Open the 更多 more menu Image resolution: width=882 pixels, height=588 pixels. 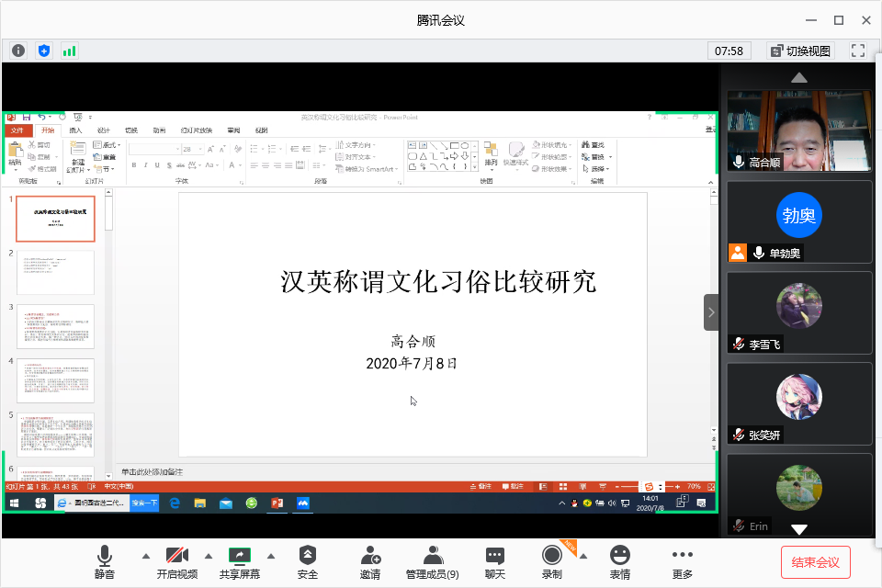(x=682, y=562)
